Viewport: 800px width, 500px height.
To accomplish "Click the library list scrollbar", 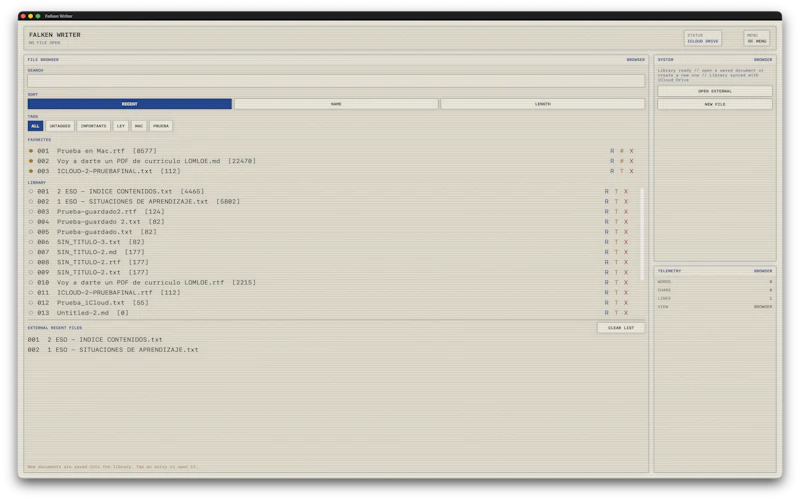I will tap(642, 235).
